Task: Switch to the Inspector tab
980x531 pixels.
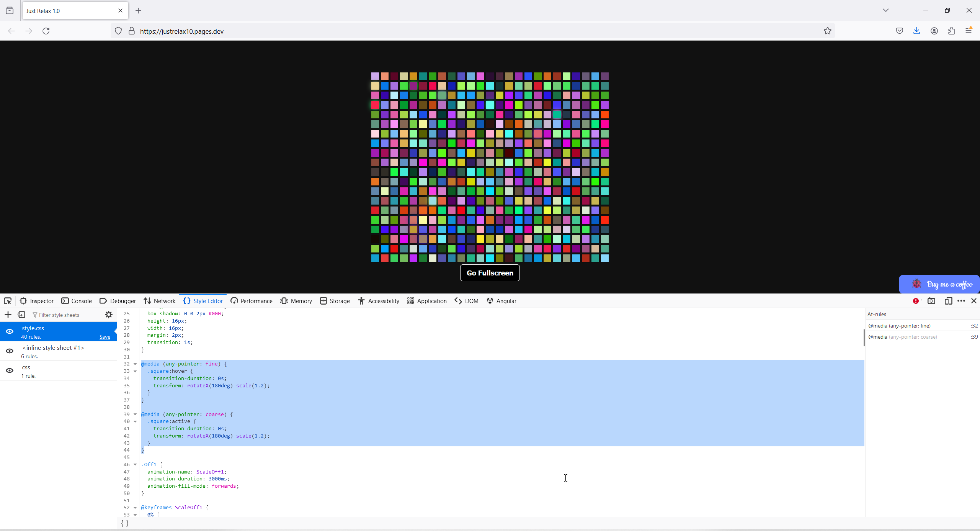Action: coord(37,301)
